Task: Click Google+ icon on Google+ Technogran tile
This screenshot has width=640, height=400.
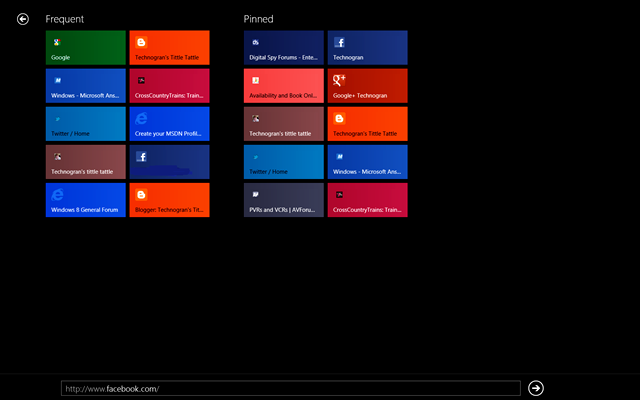Action: coord(339,80)
